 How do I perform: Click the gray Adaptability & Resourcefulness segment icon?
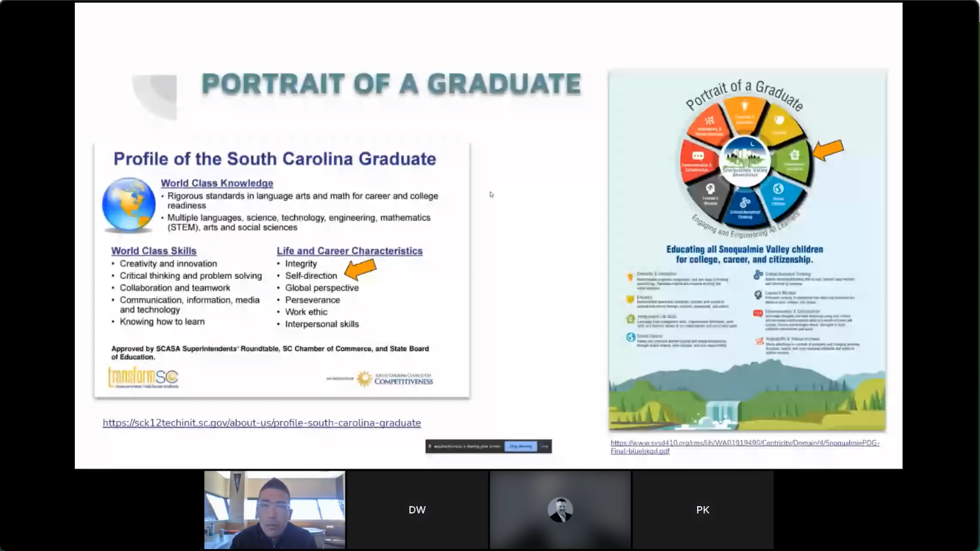(x=709, y=118)
